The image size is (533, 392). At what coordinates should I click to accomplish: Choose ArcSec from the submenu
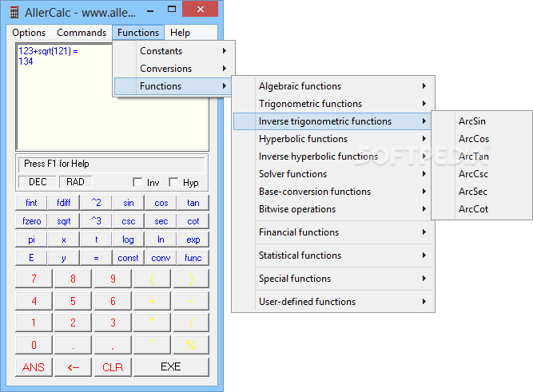[481, 192]
